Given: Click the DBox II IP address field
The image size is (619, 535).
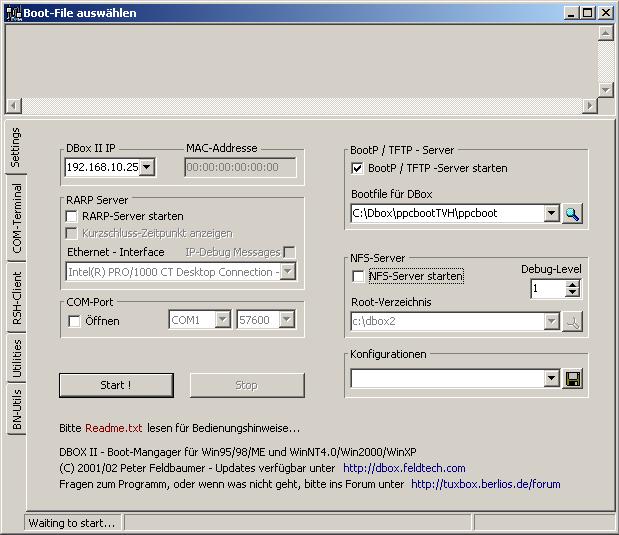Looking at the screenshot, I should pos(103,167).
